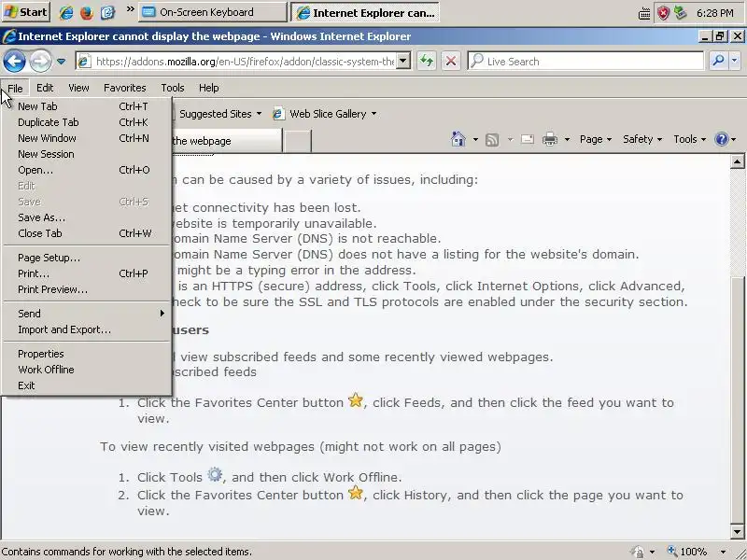The image size is (747, 560).
Task: Choose Exit from the File menu
Action: pyautogui.click(x=86, y=385)
